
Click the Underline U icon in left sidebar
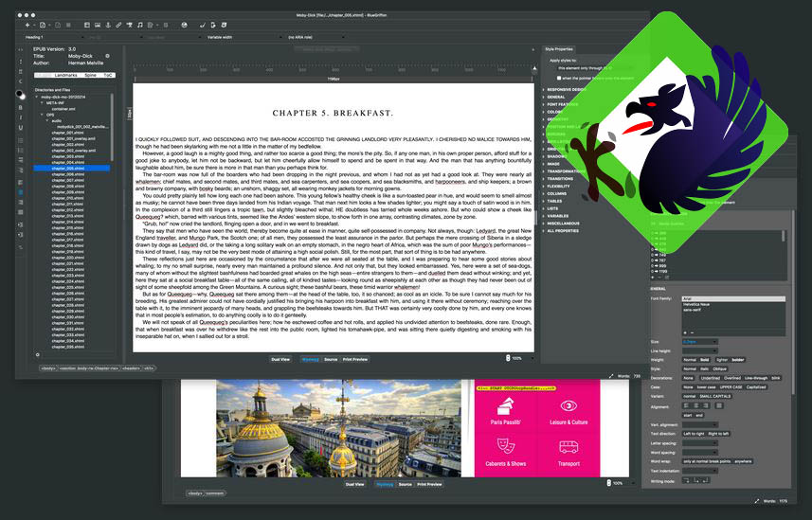click(x=21, y=128)
